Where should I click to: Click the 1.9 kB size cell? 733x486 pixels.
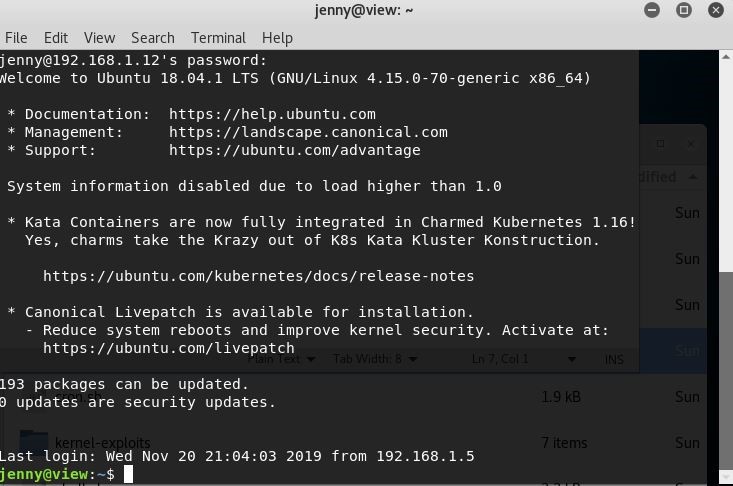[561, 397]
